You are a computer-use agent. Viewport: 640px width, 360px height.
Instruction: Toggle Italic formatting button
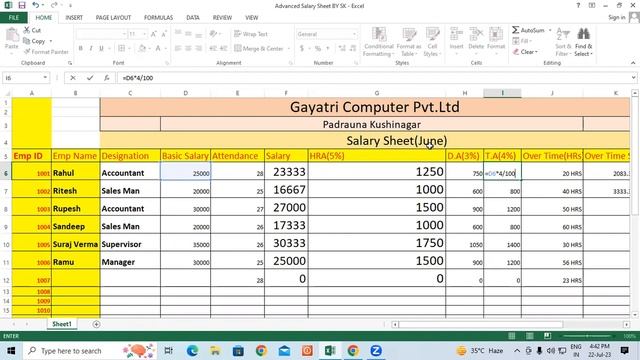[91, 48]
